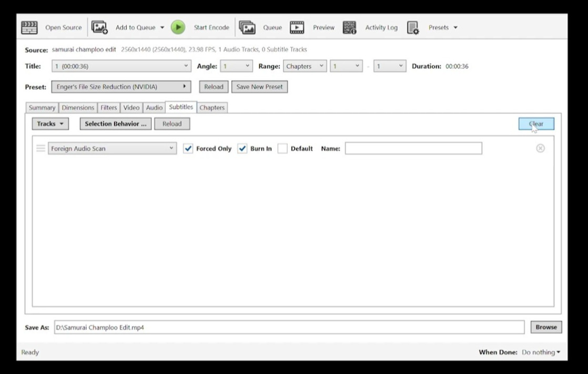The image size is (588, 374).
Task: Click the Add to Queue picture icon
Action: pyautogui.click(x=99, y=27)
